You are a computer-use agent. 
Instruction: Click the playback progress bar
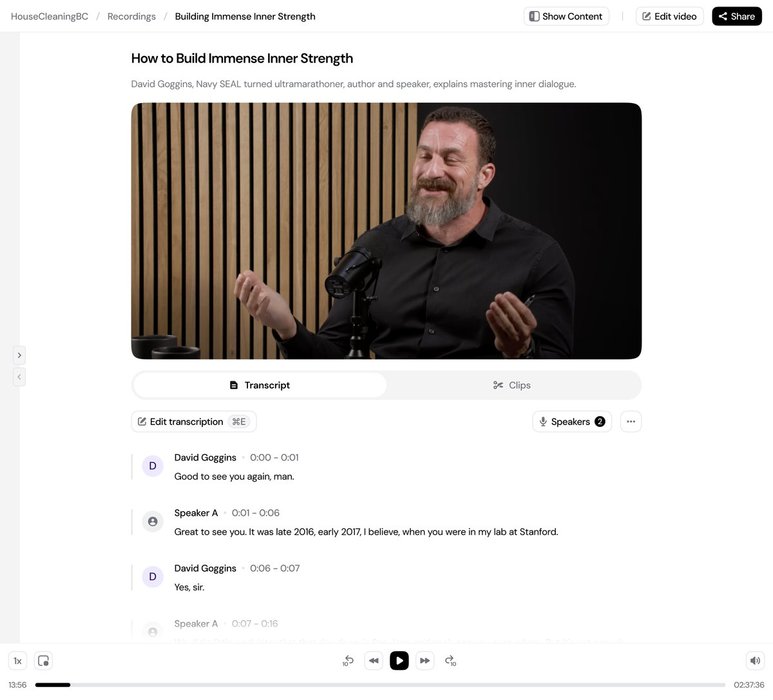pos(380,685)
